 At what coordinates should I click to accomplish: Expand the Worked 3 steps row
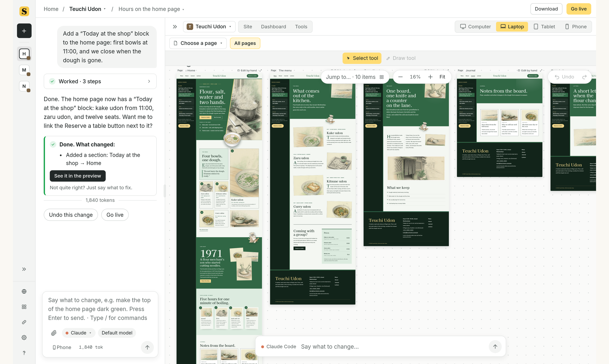pos(100,81)
